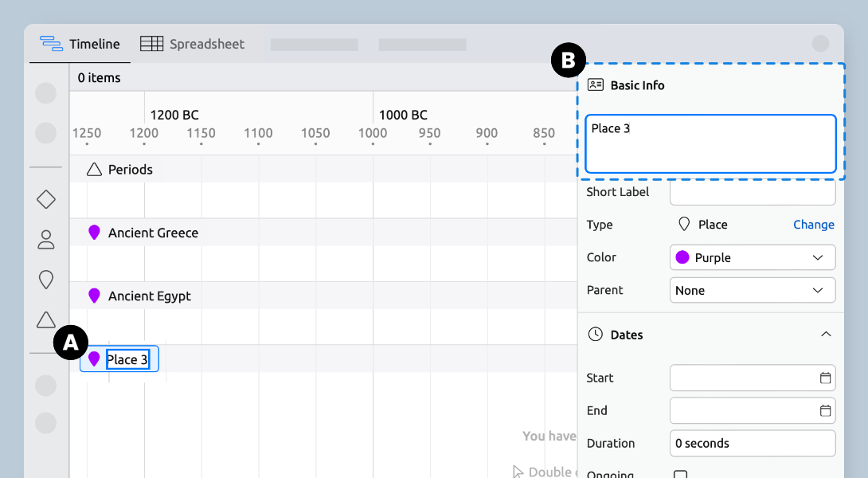This screenshot has height=478, width=868.
Task: Click the Duration field showing 0 seconds
Action: [x=753, y=443]
